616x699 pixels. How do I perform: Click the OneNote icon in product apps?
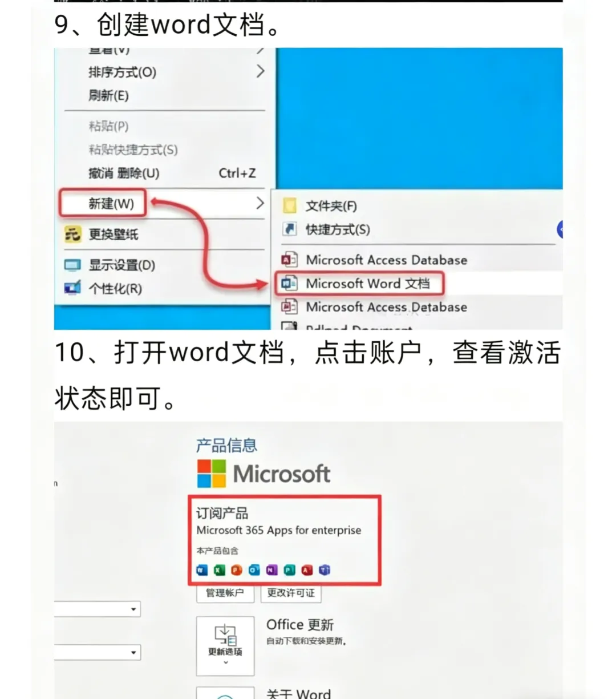pos(272,569)
